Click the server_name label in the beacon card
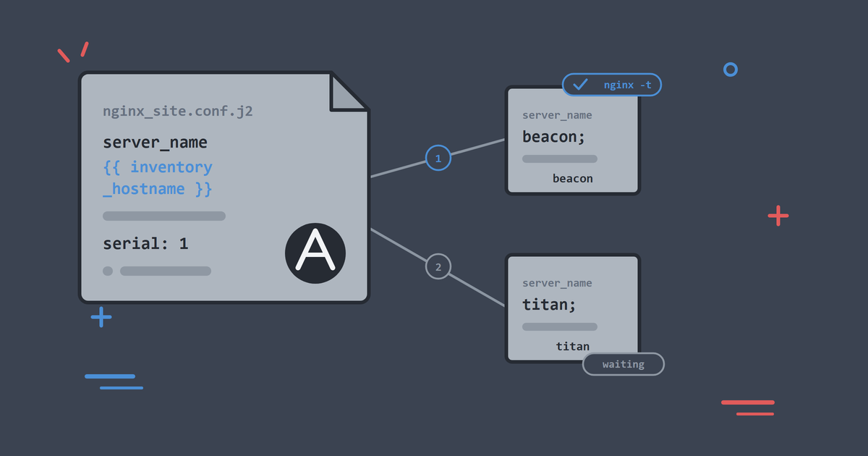 pos(557,115)
